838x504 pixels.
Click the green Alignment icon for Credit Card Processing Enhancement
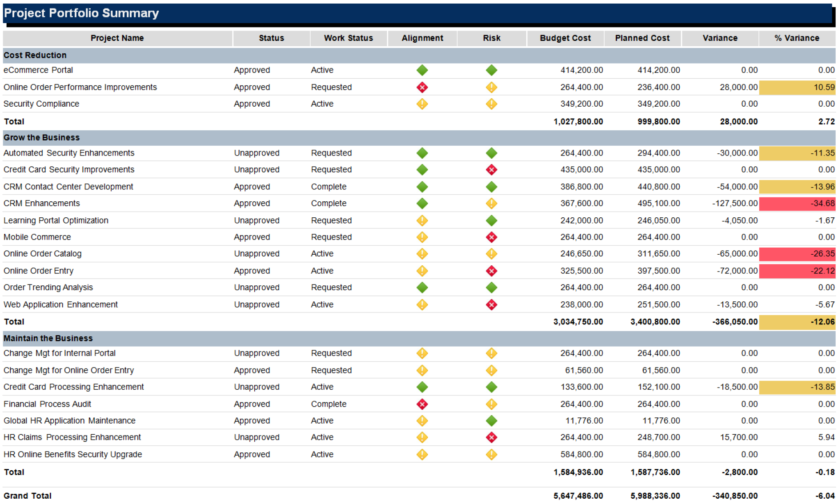422,387
